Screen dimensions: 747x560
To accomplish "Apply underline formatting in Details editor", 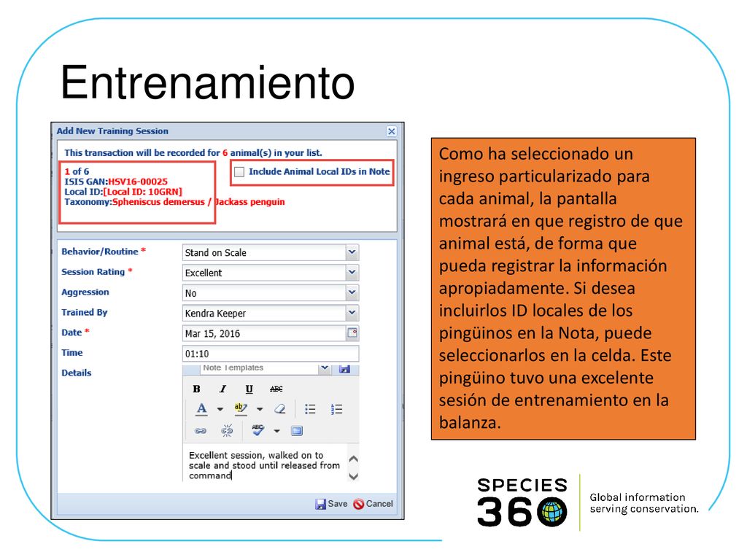I will (249, 389).
